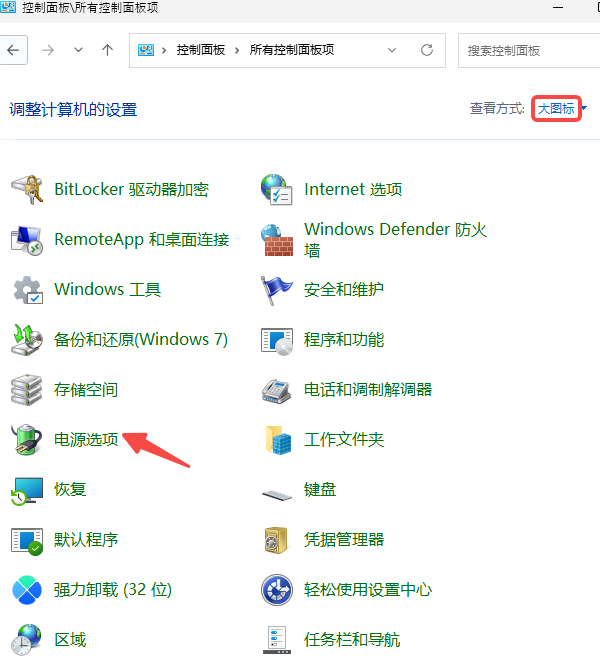Open 默认程序 link
600x666 pixels.
coord(86,540)
